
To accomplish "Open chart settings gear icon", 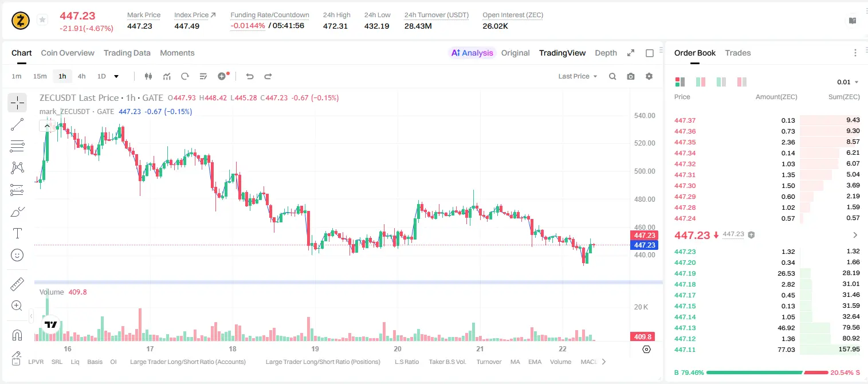I will [x=649, y=76].
